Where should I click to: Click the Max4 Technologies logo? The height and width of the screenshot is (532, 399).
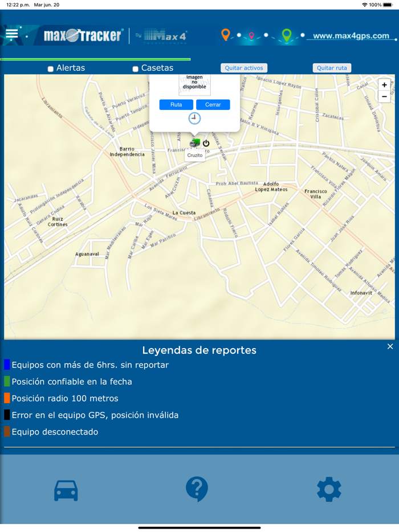coord(165,36)
